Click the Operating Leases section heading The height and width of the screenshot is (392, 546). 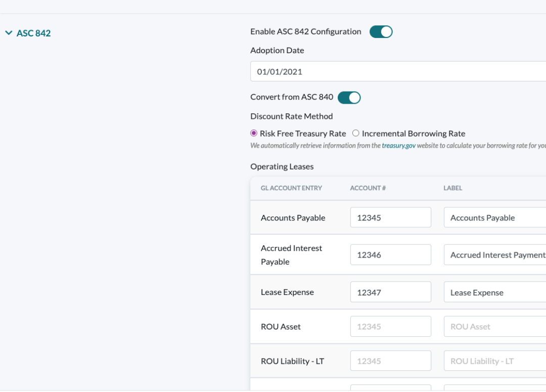282,166
